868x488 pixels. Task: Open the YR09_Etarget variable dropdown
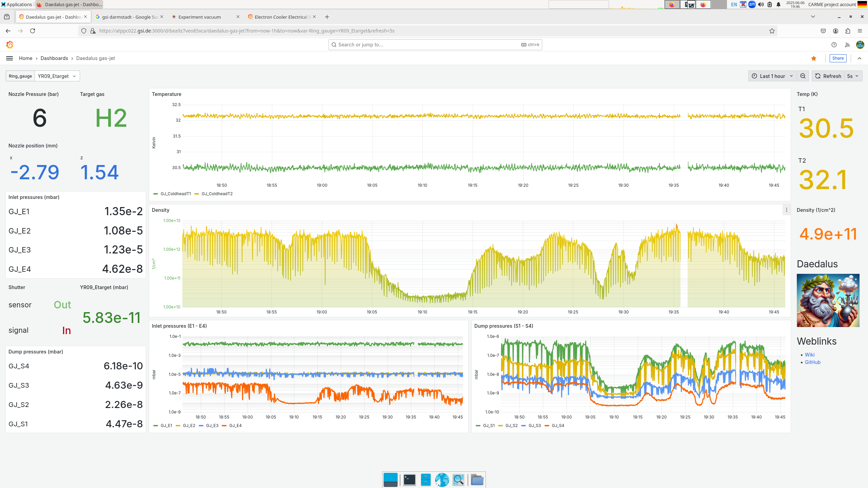point(56,76)
